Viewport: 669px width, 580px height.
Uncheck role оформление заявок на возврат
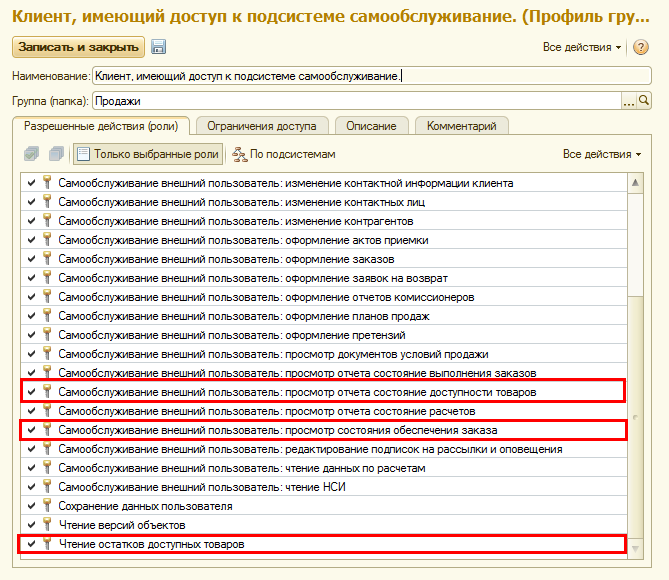point(31,277)
